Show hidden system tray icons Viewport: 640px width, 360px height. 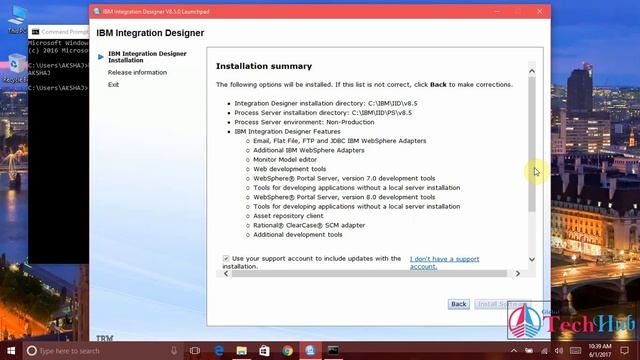(514, 351)
